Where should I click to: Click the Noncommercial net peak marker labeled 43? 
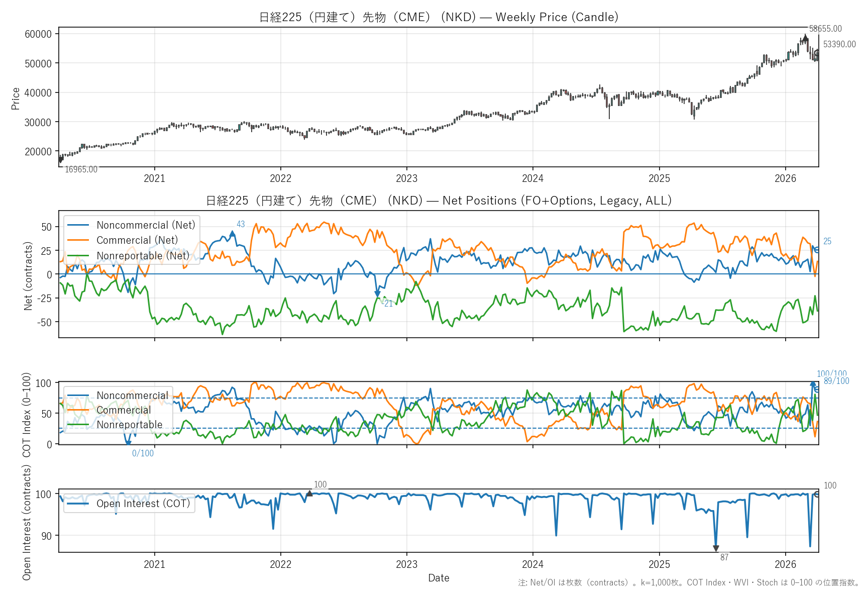point(232,233)
